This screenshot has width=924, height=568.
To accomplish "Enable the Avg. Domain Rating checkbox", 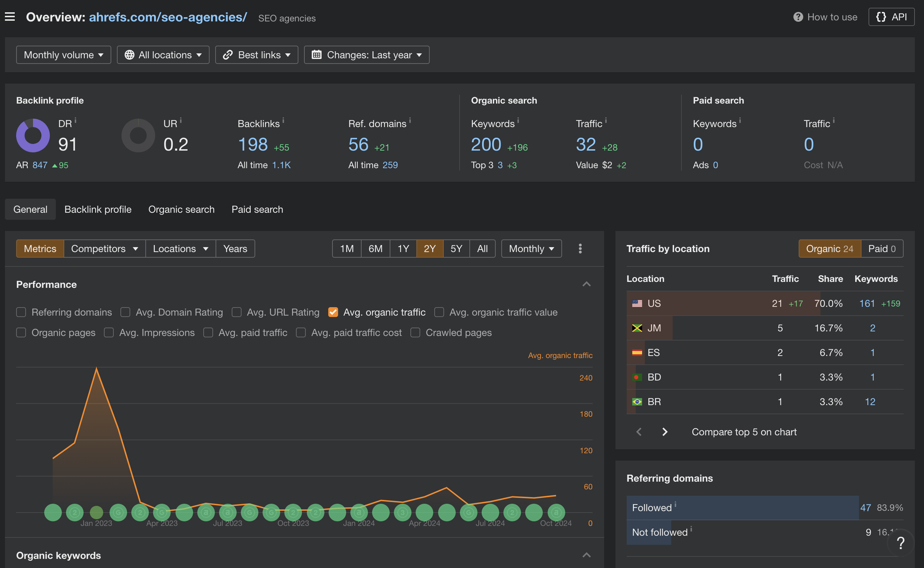I will tap(125, 312).
